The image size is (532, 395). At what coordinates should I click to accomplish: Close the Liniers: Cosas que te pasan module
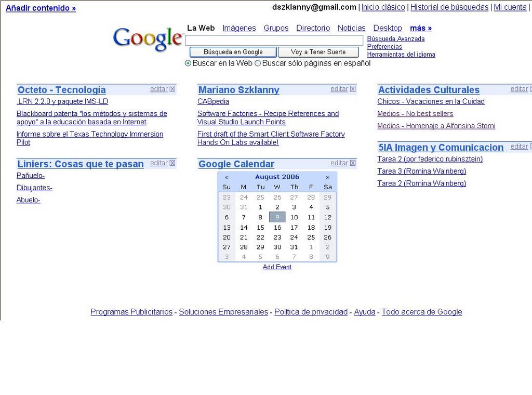point(172,163)
